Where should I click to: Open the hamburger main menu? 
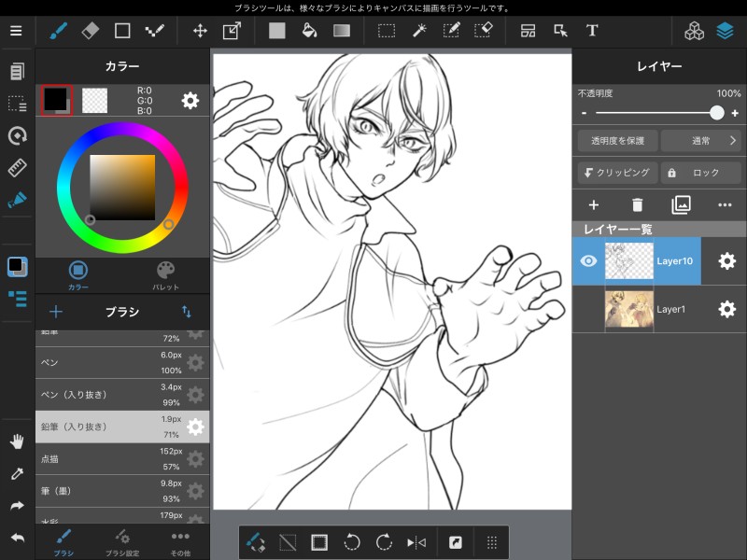coord(16,31)
